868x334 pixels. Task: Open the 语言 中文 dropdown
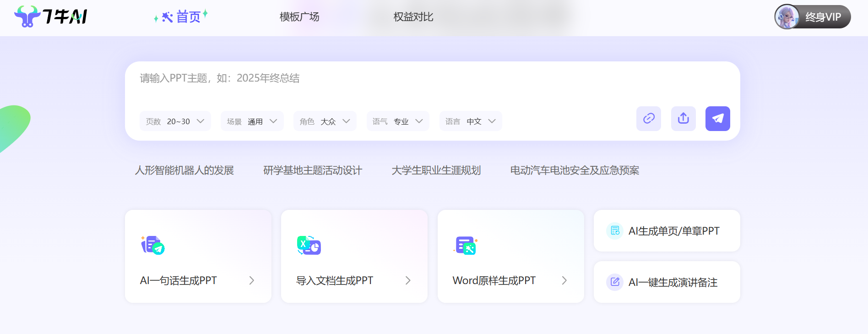470,121
